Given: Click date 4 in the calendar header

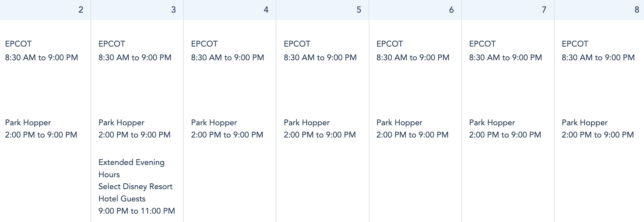Looking at the screenshot, I should tap(266, 10).
